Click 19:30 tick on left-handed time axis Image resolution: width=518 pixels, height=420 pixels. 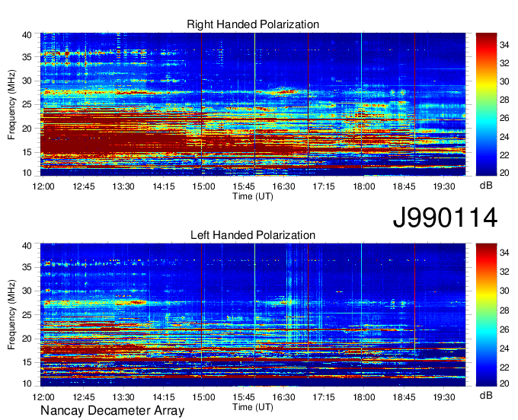pos(444,397)
